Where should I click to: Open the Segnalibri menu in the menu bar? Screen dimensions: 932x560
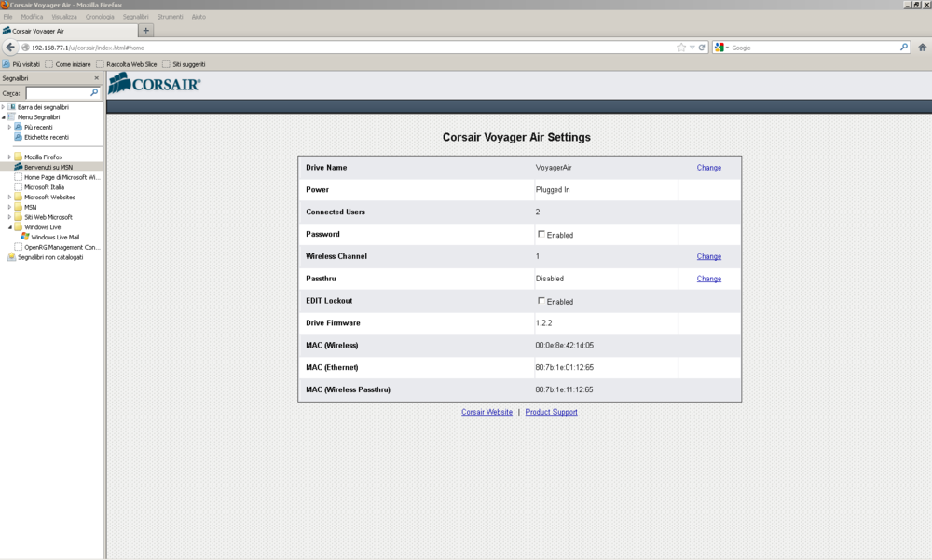click(x=135, y=17)
